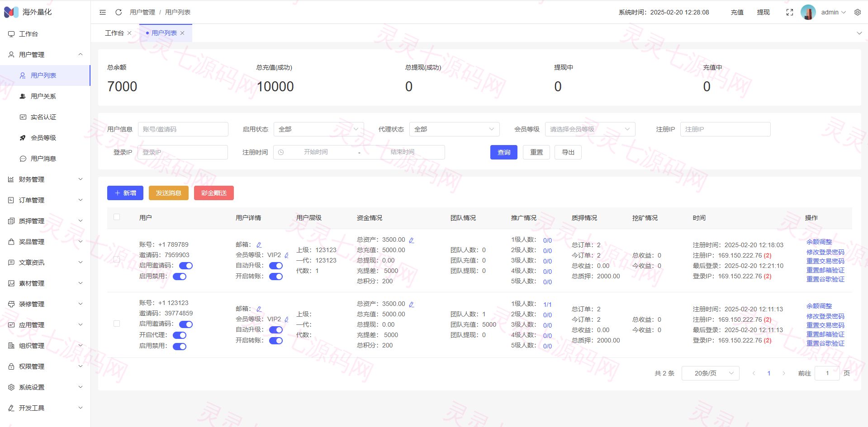The width and height of the screenshot is (868, 427).
Task: Click the admin avatar image
Action: [808, 12]
